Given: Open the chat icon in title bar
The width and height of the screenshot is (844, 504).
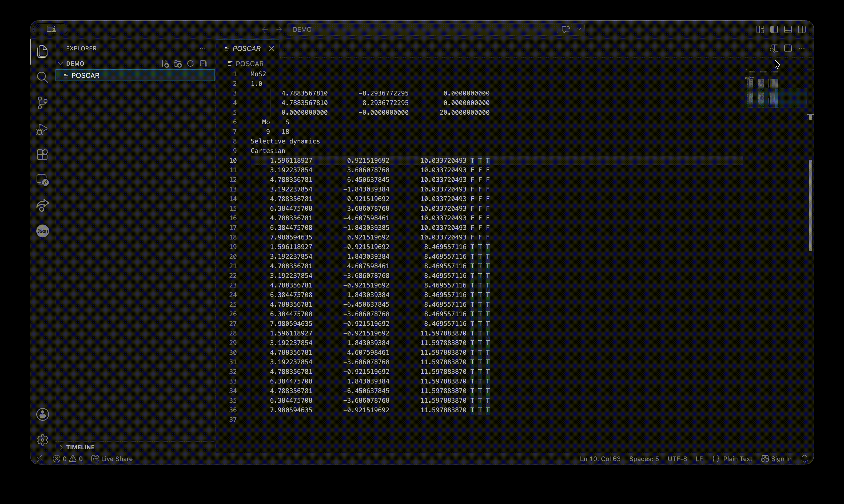Looking at the screenshot, I should click(566, 29).
